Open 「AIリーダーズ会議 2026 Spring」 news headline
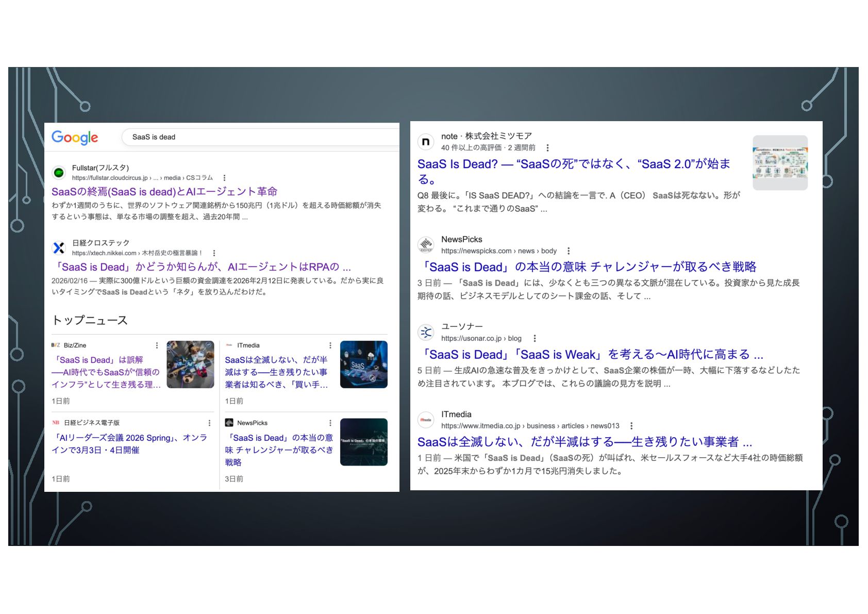 pyautogui.click(x=129, y=444)
